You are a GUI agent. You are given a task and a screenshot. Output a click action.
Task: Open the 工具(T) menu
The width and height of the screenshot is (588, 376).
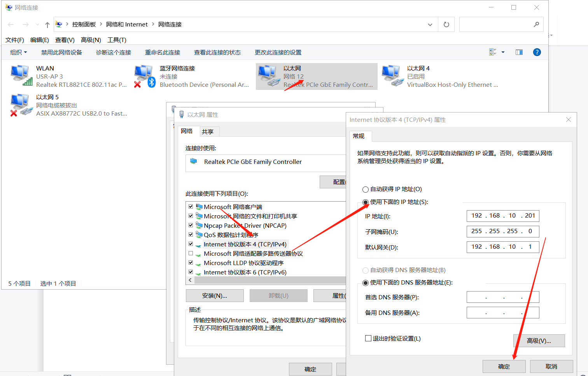click(x=117, y=40)
